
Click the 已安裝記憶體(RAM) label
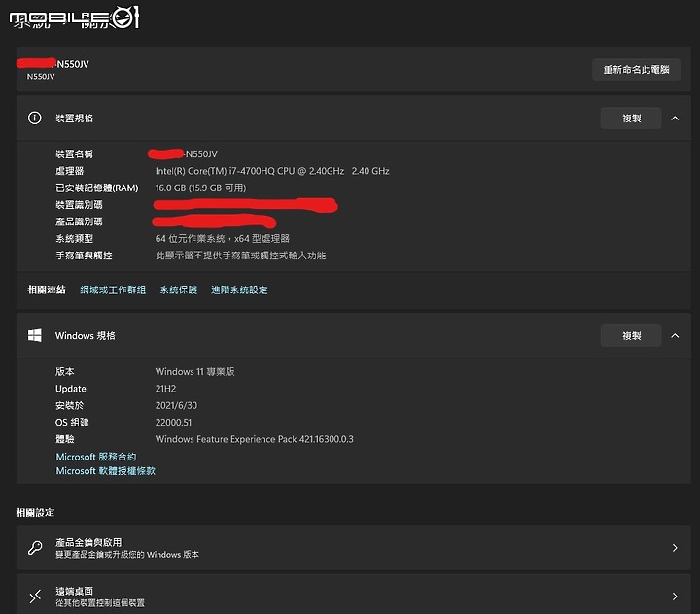click(97, 188)
